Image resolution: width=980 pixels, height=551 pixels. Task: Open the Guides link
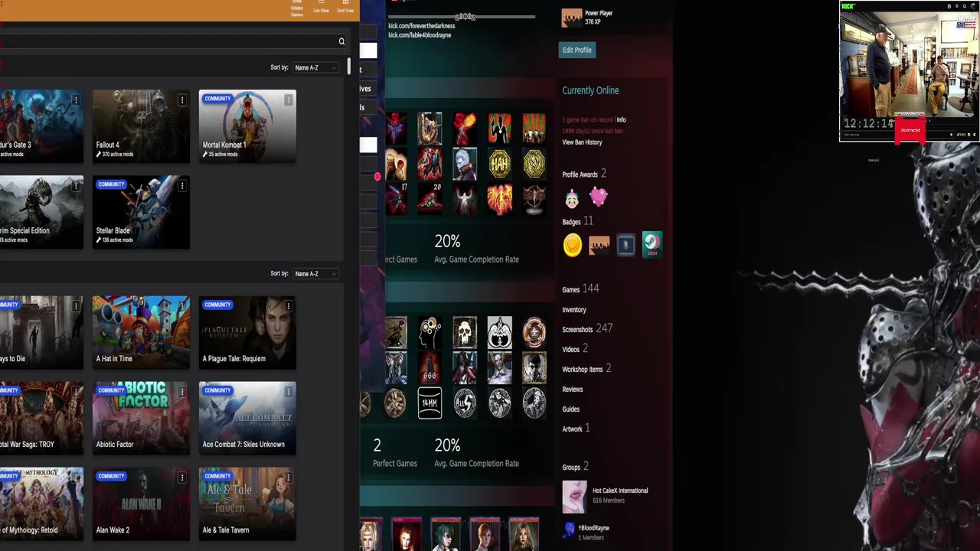click(571, 409)
